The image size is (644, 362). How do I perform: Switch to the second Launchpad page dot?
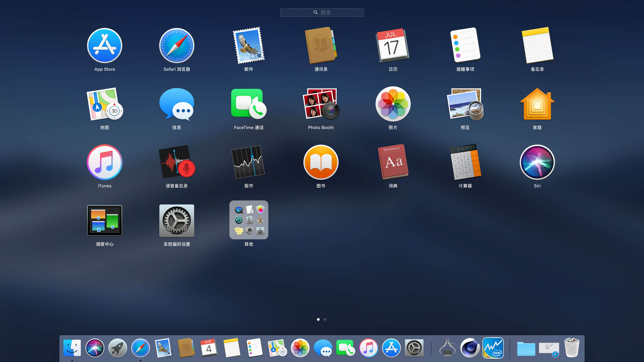(x=325, y=319)
